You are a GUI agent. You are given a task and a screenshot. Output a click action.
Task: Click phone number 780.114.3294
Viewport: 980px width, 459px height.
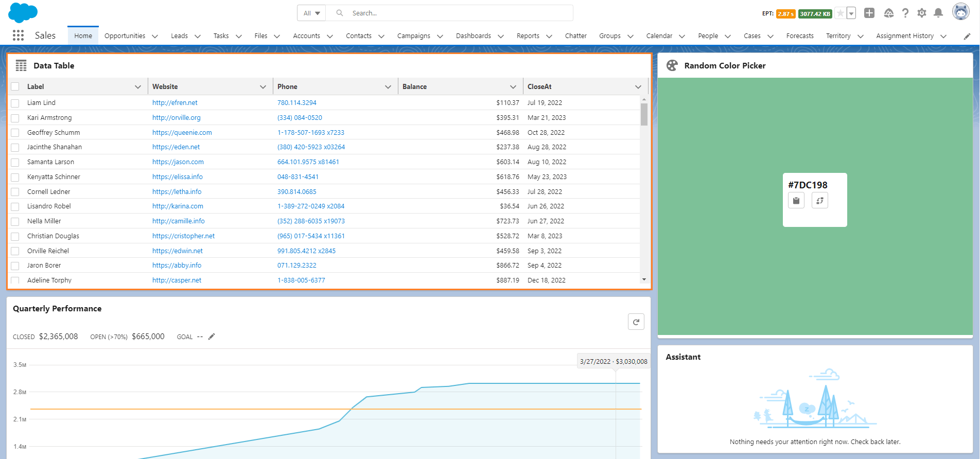pyautogui.click(x=297, y=103)
